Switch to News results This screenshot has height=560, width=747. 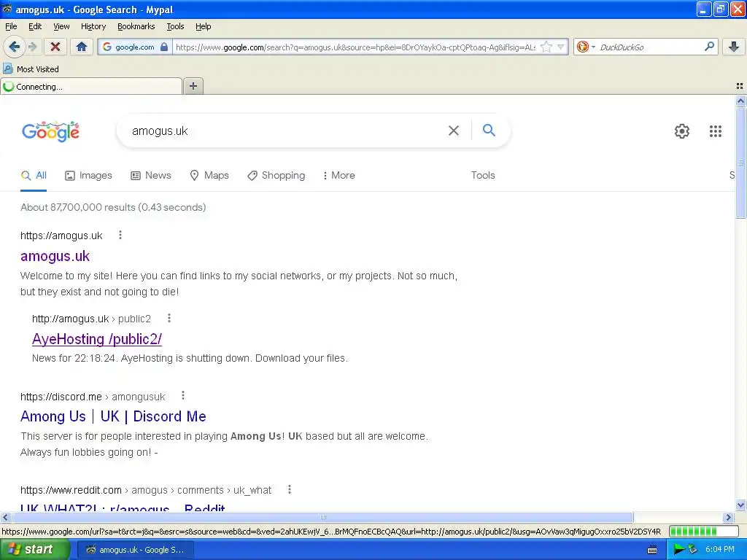tap(151, 175)
